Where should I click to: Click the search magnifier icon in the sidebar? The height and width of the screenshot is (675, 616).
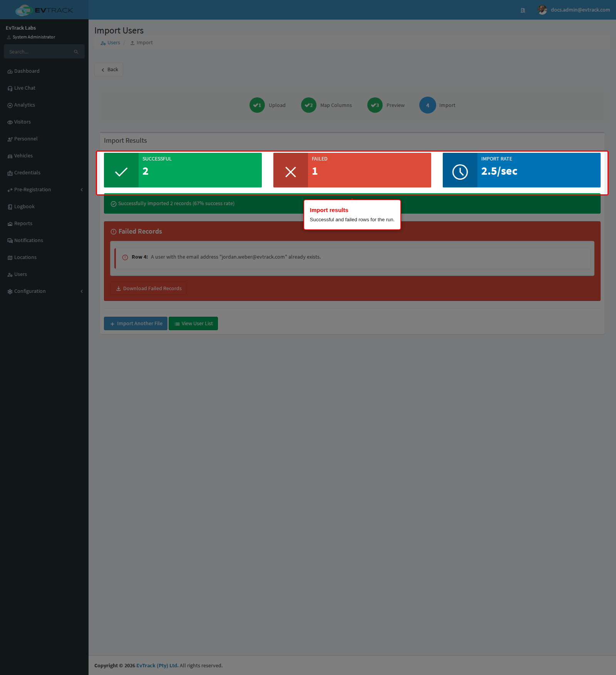[x=76, y=52]
